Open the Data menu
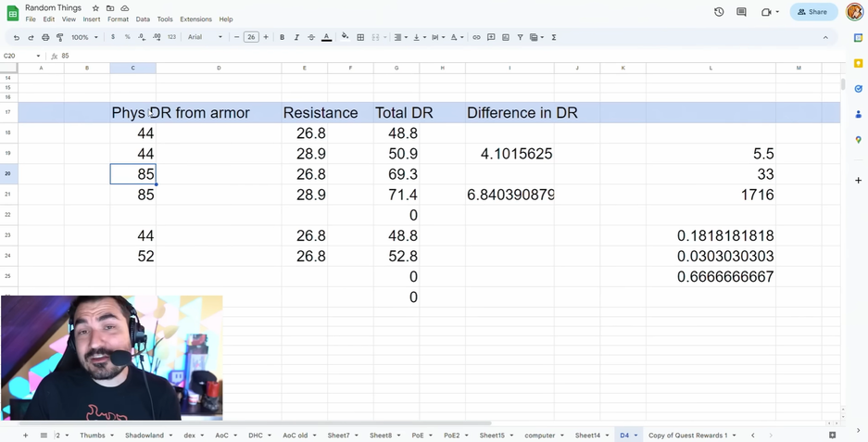This screenshot has height=442, width=868. click(143, 19)
